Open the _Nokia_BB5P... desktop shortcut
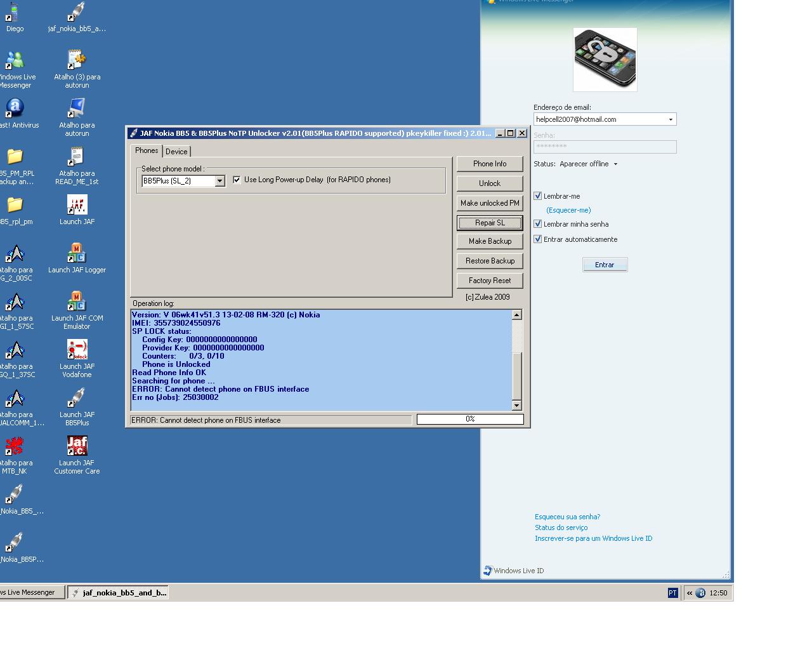812x650 pixels. 15,548
